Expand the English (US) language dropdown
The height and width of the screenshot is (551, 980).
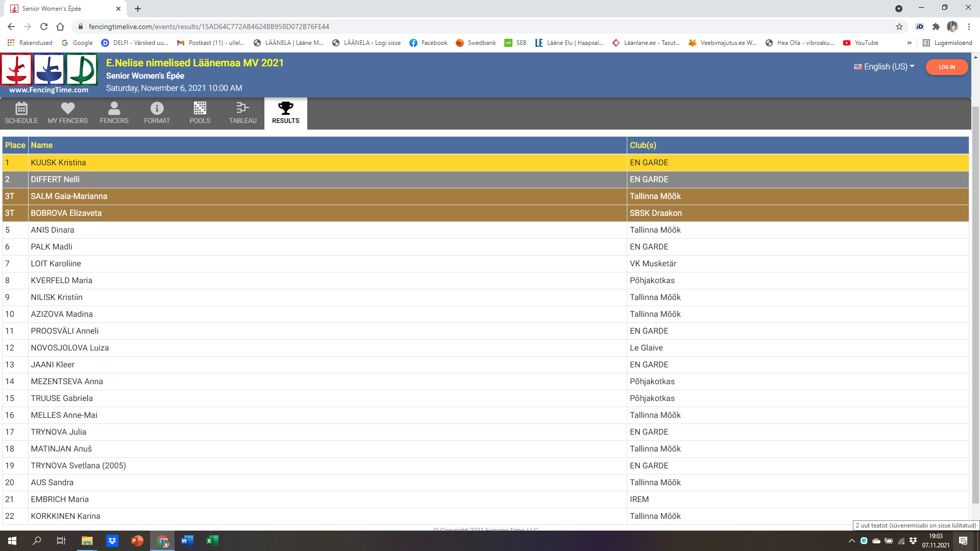[884, 67]
